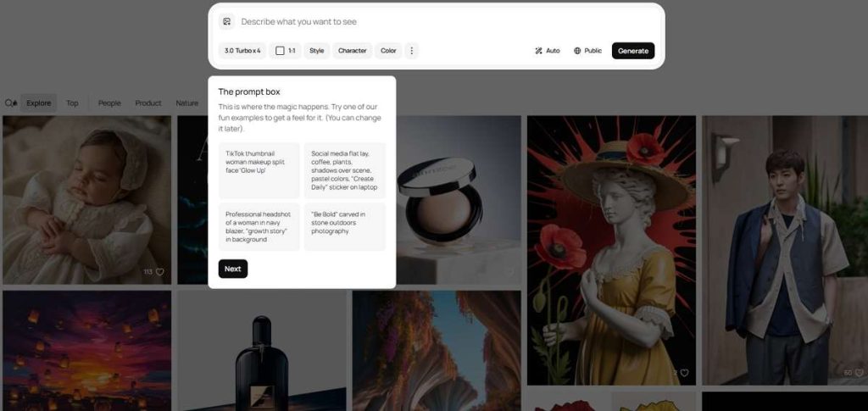Screen dimensions: 868x411
Task: Toggle the Public visibility setting
Action: point(587,51)
